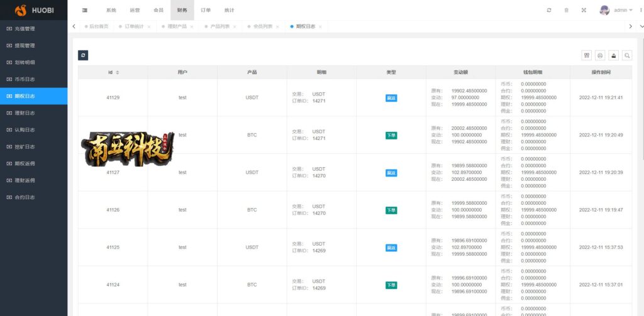Open 认购日志 in the sidebar
The width and height of the screenshot is (644, 316).
click(34, 129)
